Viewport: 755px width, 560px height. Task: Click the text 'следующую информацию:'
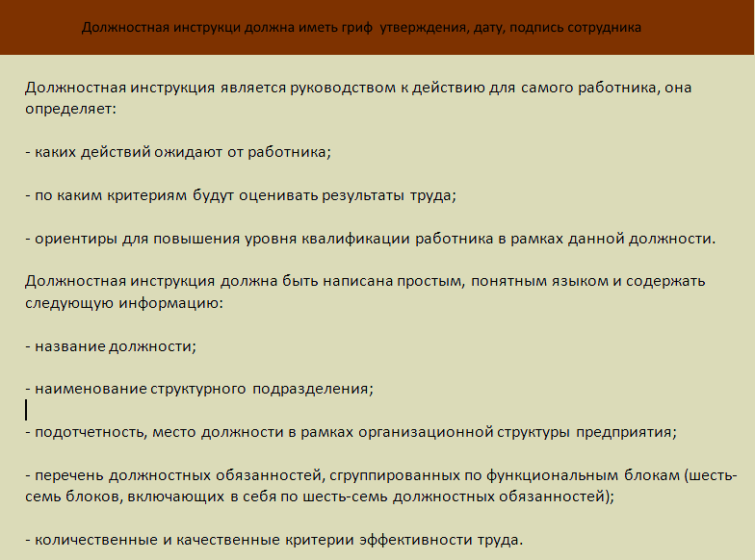click(124, 303)
